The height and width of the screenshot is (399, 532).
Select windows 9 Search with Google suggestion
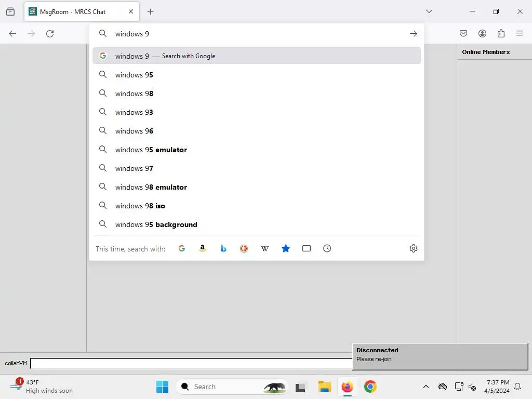pos(257,56)
